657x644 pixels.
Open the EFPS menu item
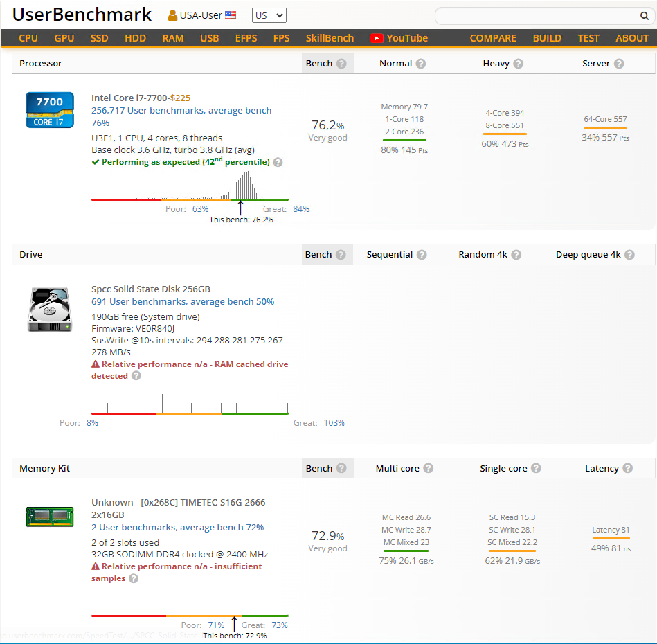pos(246,38)
